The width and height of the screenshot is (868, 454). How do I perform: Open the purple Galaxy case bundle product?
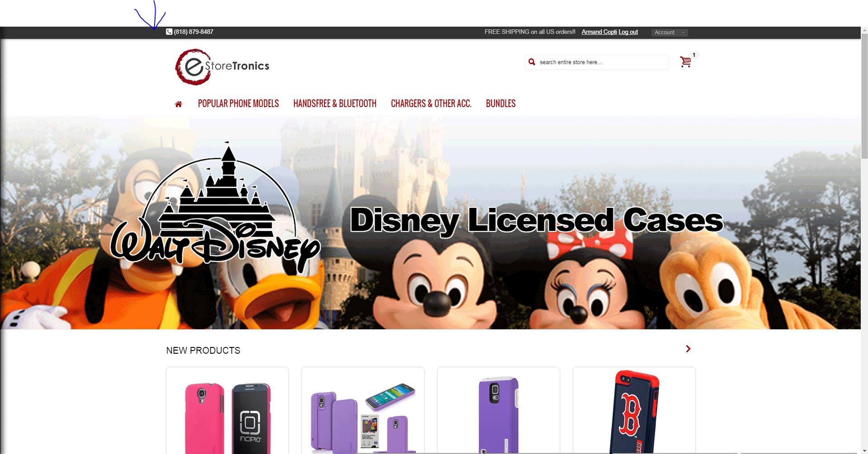click(363, 411)
